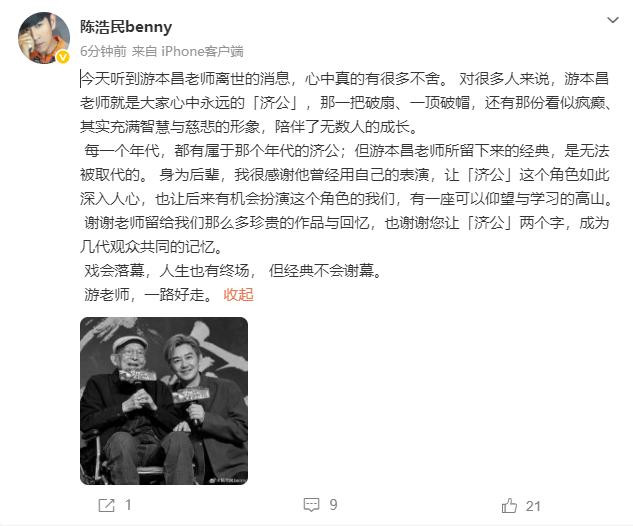Like the post with thumbs-up icon
Image resolution: width=633 pixels, height=526 pixels.
click(509, 505)
